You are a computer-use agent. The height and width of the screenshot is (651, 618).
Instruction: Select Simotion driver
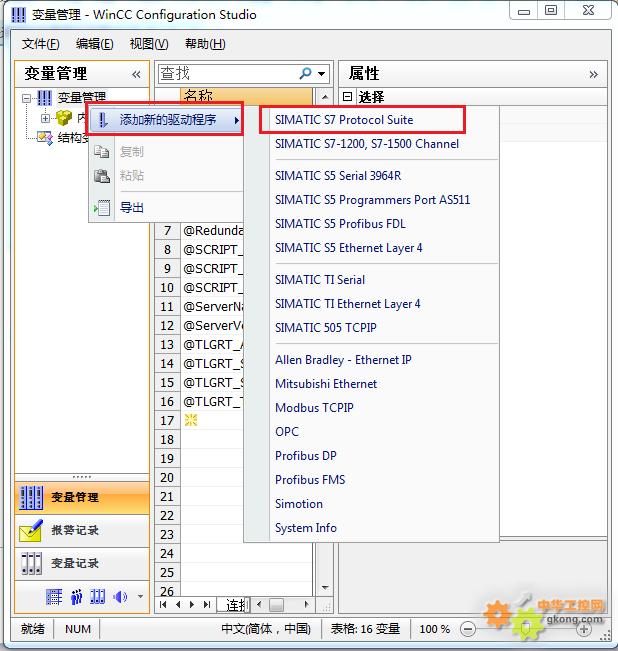point(298,504)
